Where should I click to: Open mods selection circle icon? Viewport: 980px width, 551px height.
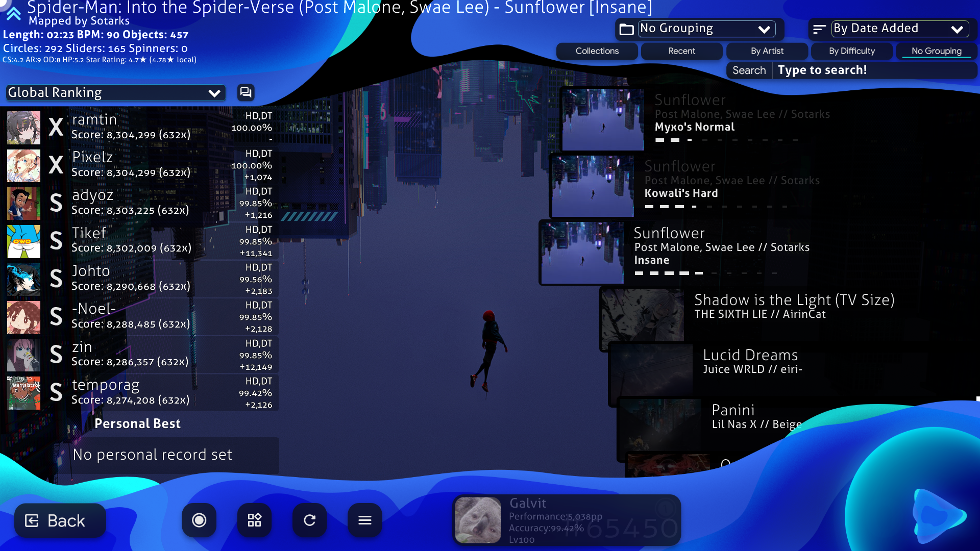[199, 520]
